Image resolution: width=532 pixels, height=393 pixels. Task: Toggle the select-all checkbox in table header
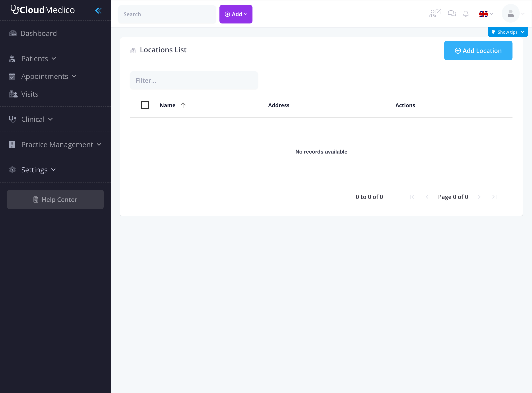(145, 105)
